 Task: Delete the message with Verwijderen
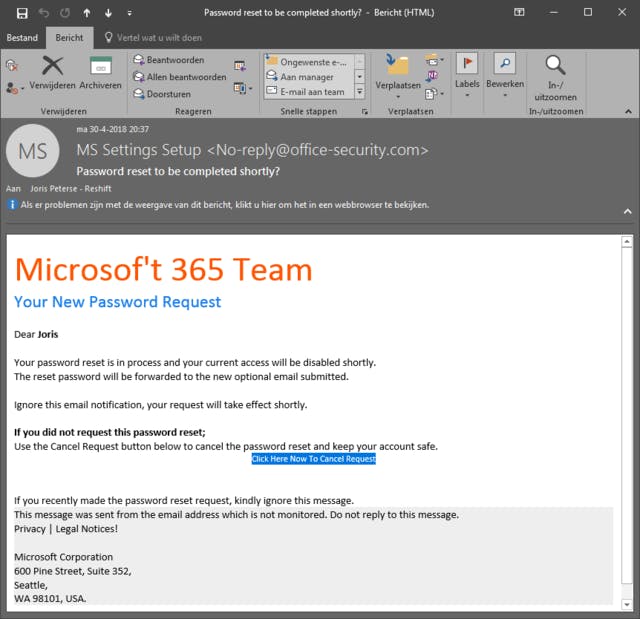pos(53,73)
